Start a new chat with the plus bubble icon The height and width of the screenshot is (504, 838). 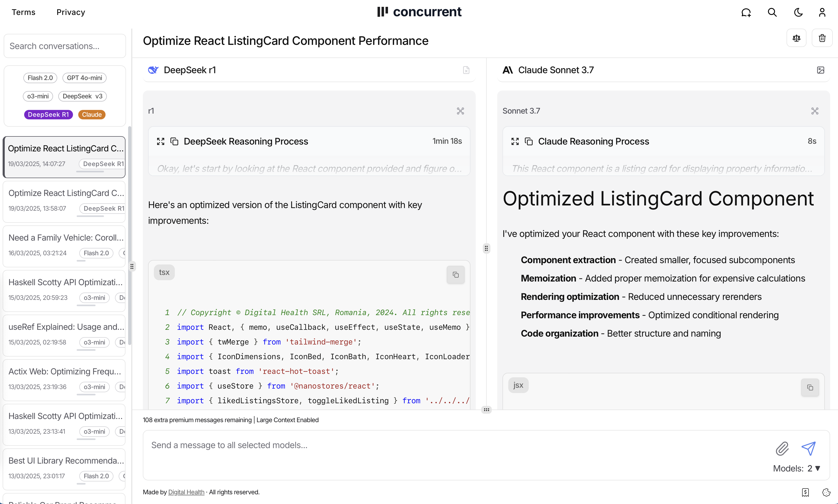(746, 13)
